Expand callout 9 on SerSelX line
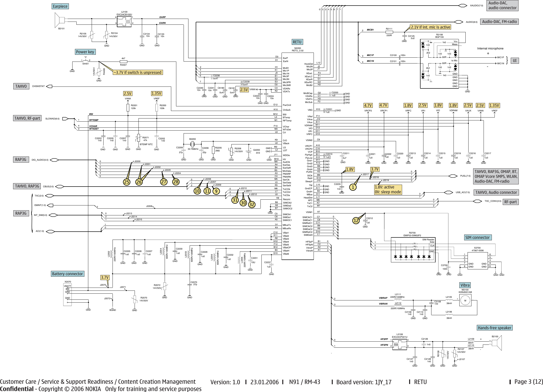The height and width of the screenshot is (392, 543). [216, 191]
